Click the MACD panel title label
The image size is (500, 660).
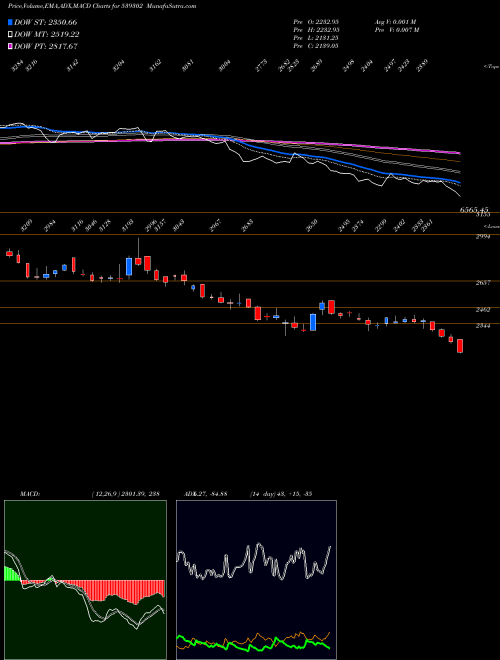point(30,494)
